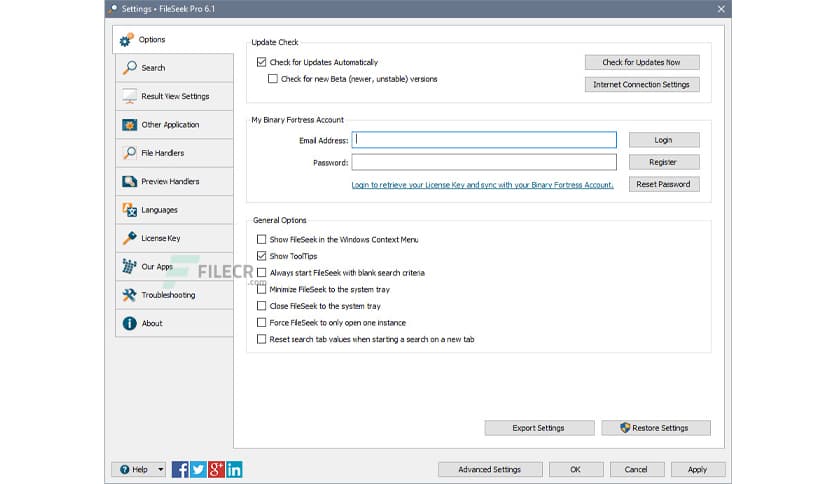836x484 pixels.
Task: Open the Twitter social icon
Action: point(198,469)
